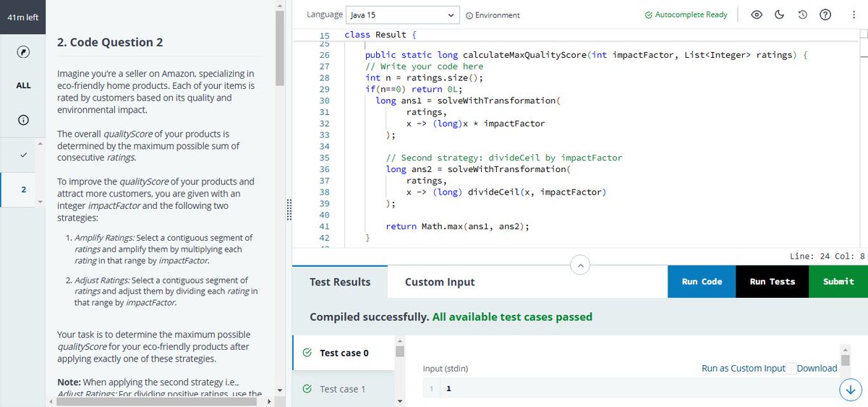Click Run as Custom Input link
This screenshot has height=407, width=868.
743,368
